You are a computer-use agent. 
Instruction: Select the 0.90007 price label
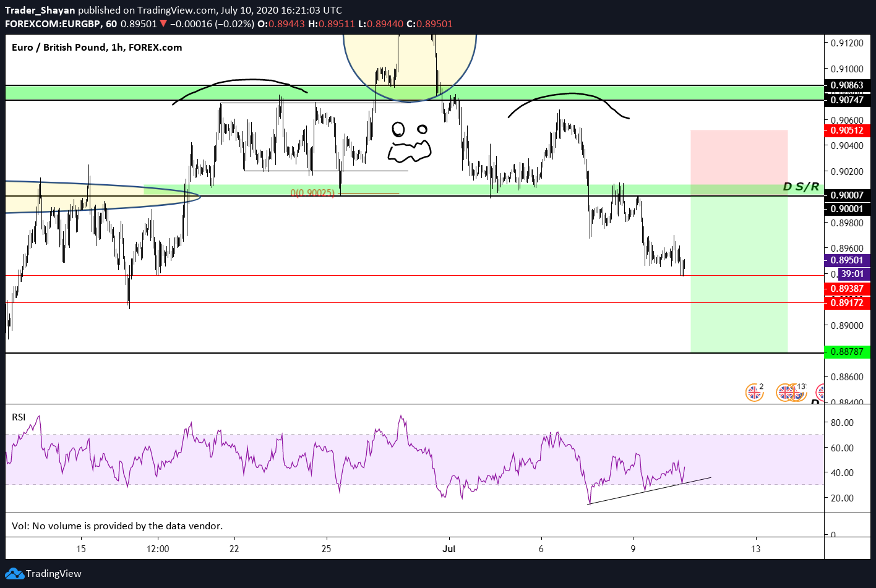(847, 195)
